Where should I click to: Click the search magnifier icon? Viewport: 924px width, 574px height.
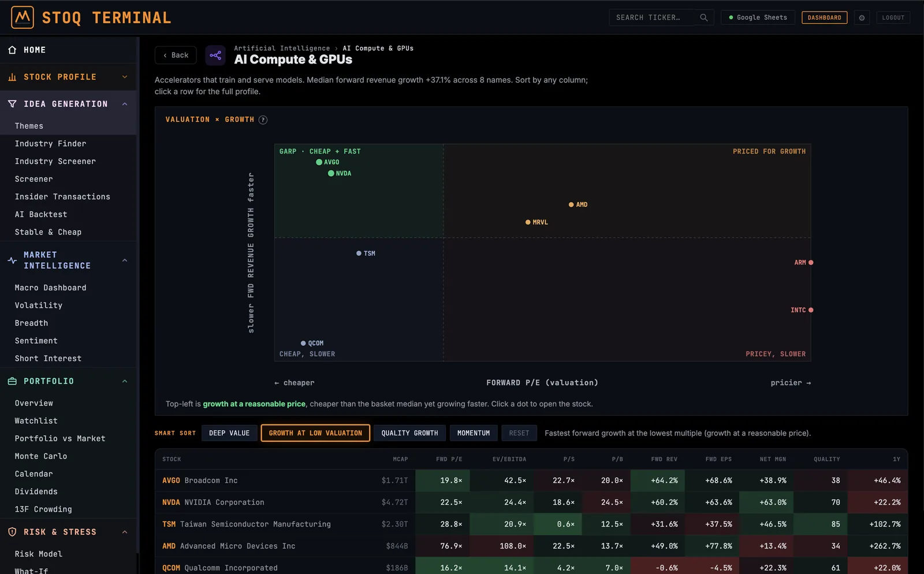(703, 17)
